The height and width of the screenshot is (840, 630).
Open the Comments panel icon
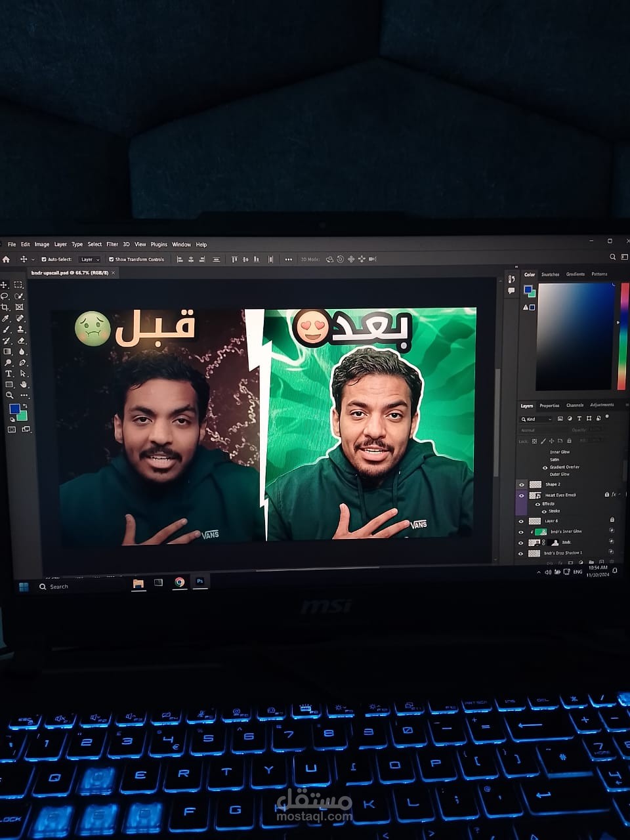511,291
